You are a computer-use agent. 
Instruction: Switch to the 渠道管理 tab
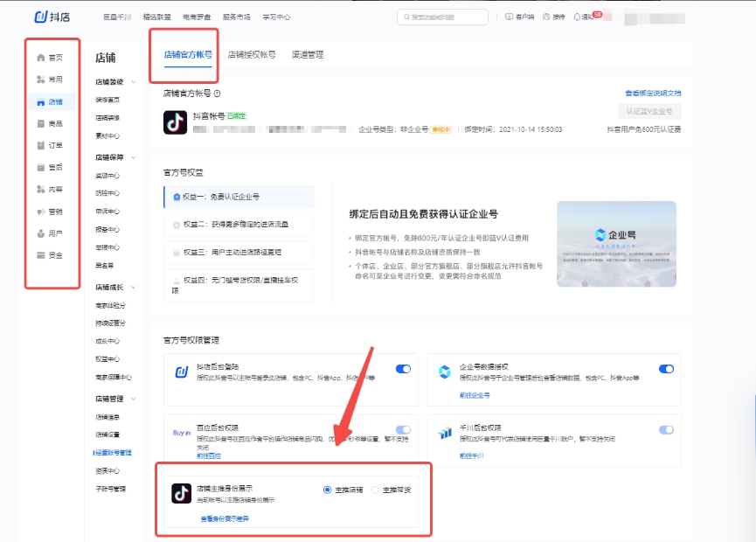pos(307,54)
